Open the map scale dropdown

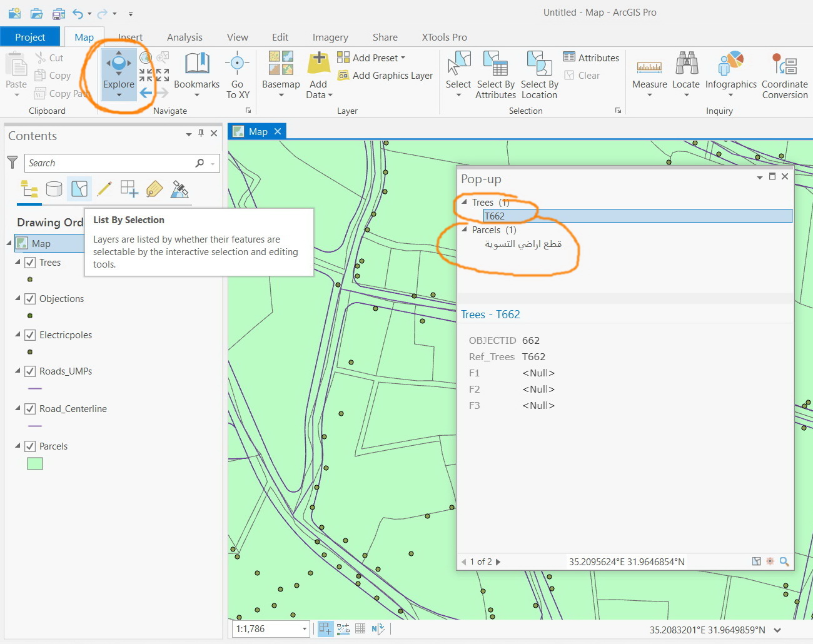pyautogui.click(x=305, y=629)
